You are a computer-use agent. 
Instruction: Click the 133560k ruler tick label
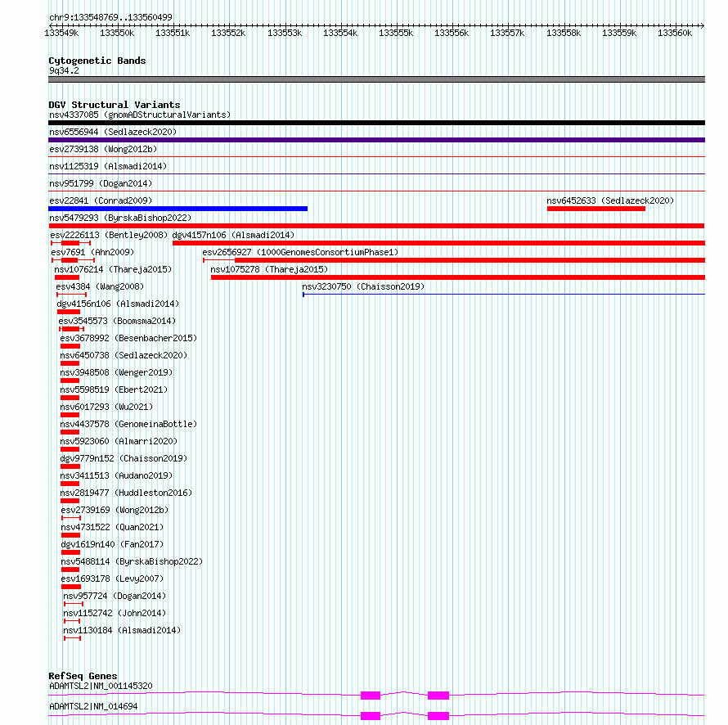click(675, 33)
